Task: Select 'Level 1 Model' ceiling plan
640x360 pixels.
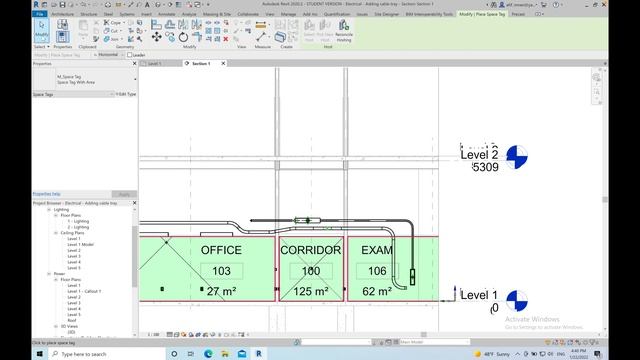Action: 80,244
